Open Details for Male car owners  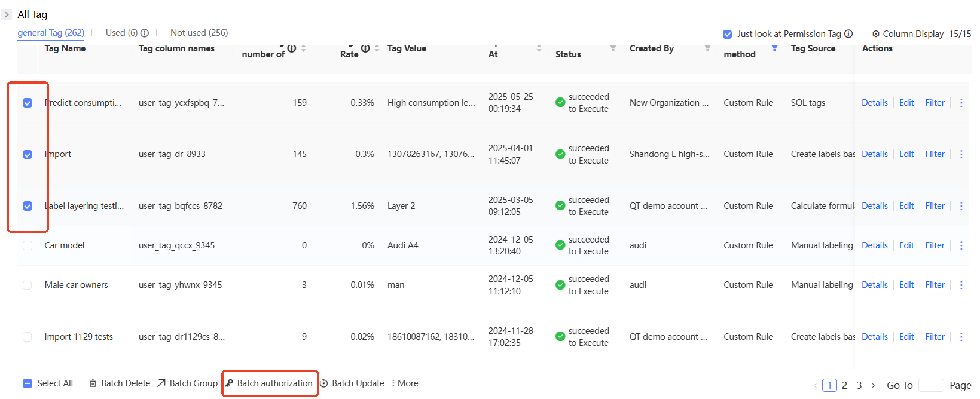click(x=874, y=285)
